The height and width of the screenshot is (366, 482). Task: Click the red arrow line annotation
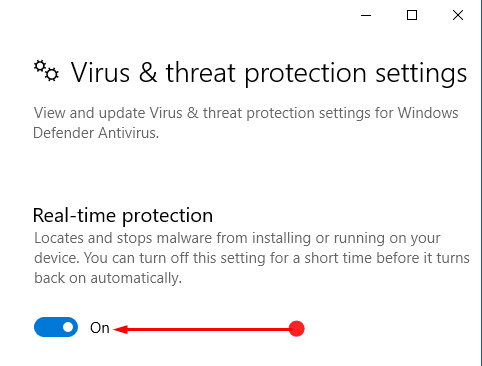coord(208,330)
